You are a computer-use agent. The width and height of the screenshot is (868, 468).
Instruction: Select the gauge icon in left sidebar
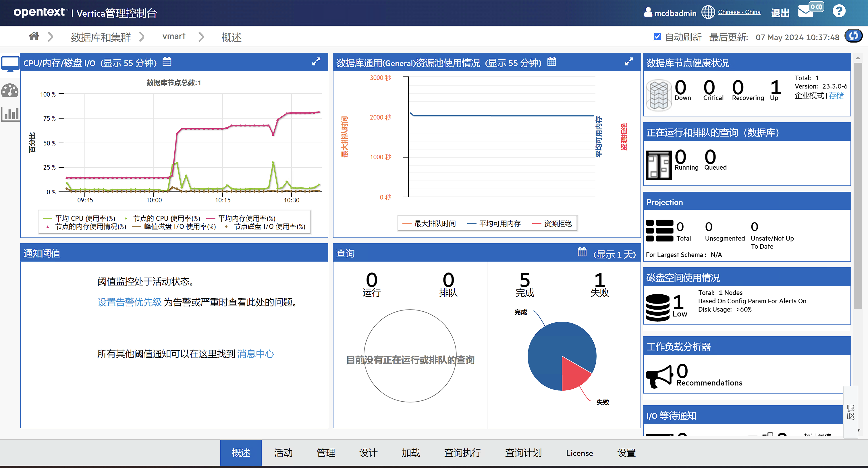click(x=10, y=90)
